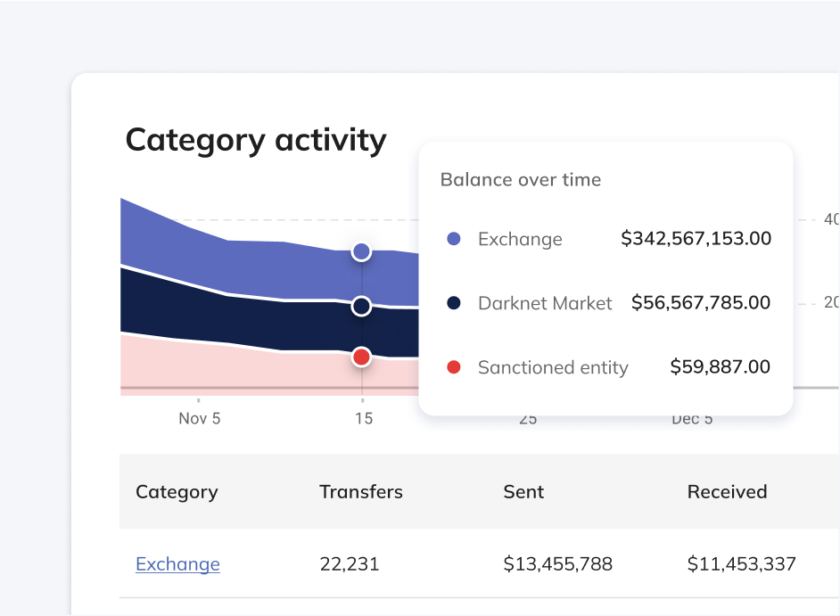The width and height of the screenshot is (840, 616).
Task: Click the 15 date axis label
Action: (363, 418)
